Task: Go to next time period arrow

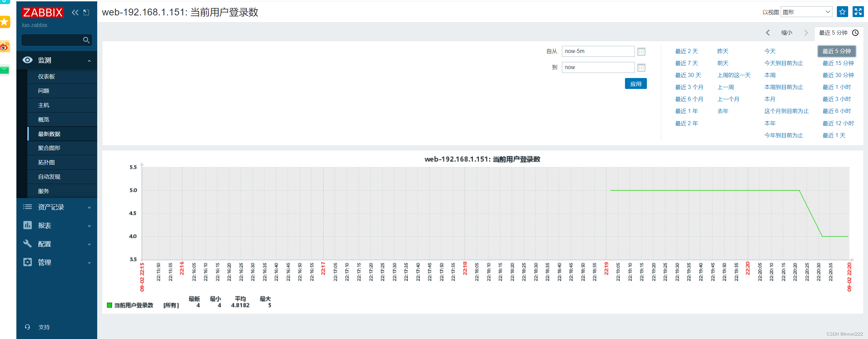Action: coord(806,32)
